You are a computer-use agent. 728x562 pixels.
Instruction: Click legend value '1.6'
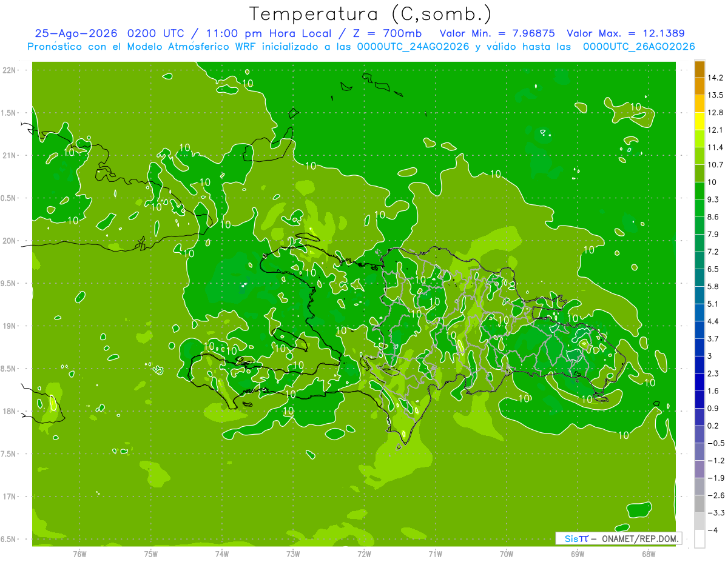[713, 391]
